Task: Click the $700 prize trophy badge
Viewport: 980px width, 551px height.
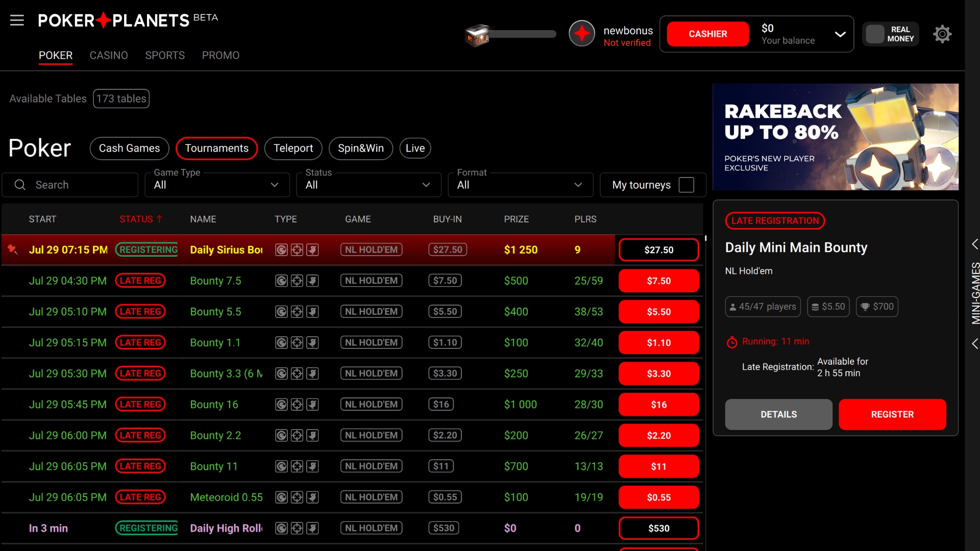Action: pyautogui.click(x=877, y=307)
